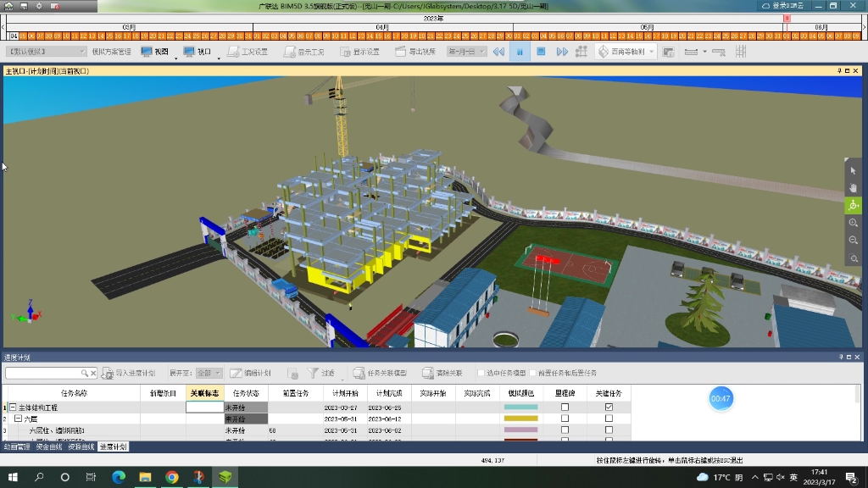Click 模拟方案管理 button
868x488 pixels.
click(x=111, y=52)
